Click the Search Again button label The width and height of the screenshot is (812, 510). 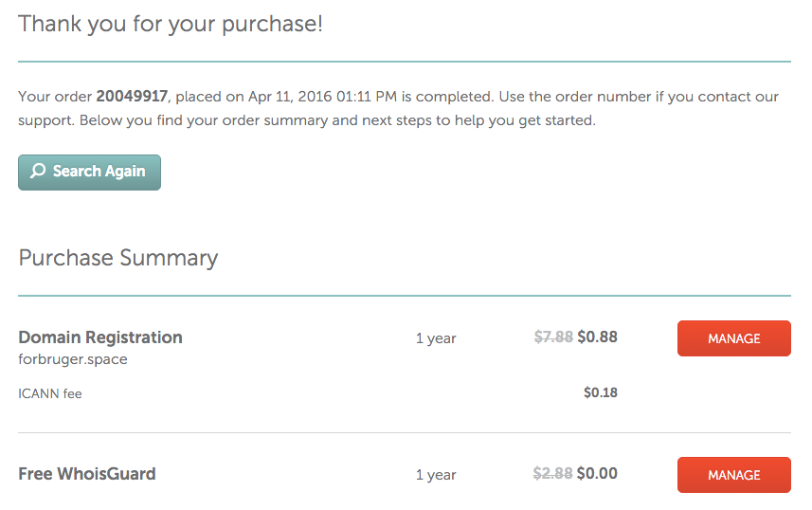(x=99, y=172)
